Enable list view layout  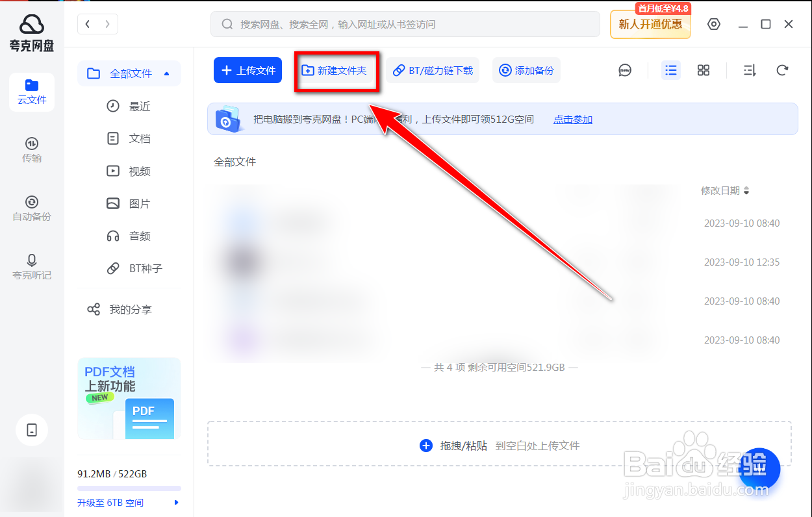671,70
